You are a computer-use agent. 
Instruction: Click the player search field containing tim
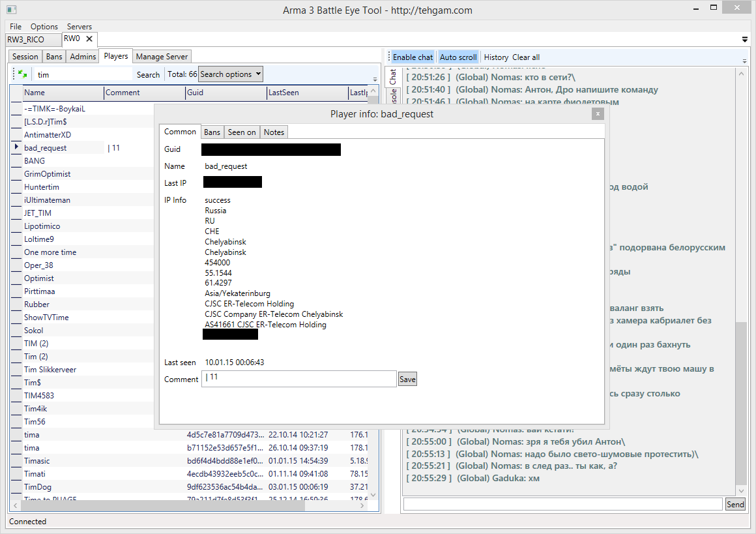pos(82,74)
